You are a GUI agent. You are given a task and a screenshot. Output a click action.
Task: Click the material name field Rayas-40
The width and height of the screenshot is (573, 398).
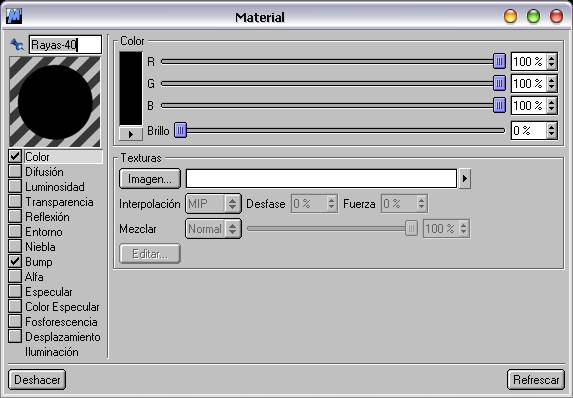[x=65, y=45]
